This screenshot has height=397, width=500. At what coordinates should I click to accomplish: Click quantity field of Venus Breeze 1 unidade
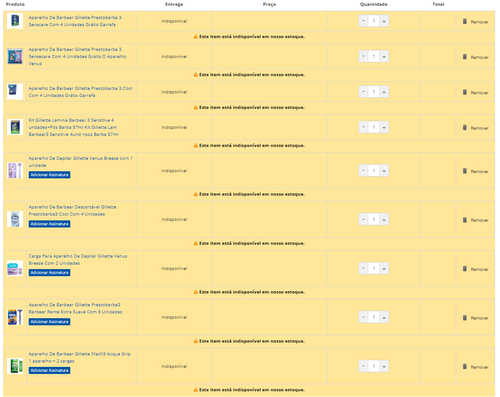tap(374, 171)
